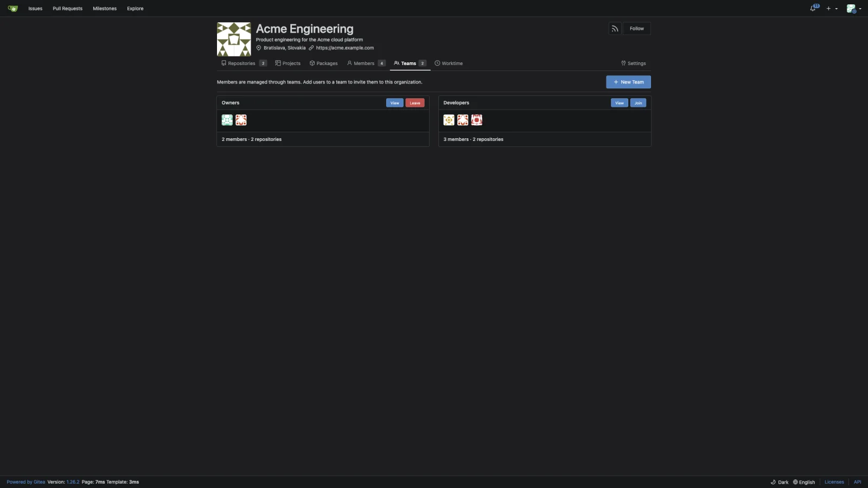Click the yellow avatar in Developers team

[449, 120]
